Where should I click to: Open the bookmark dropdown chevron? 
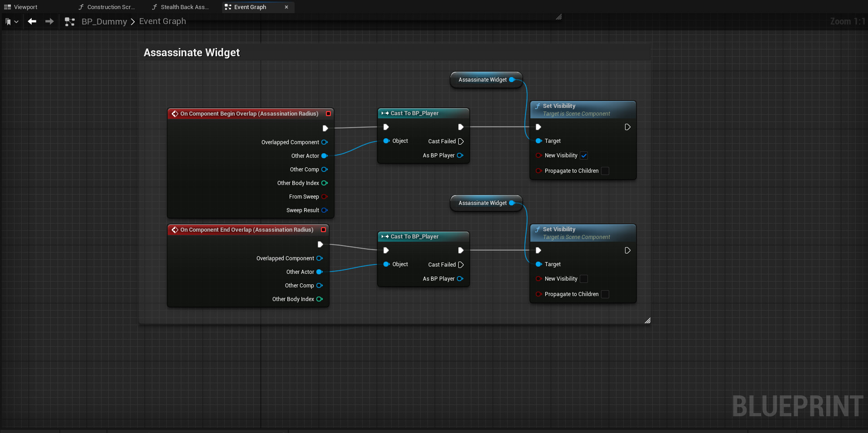(17, 21)
